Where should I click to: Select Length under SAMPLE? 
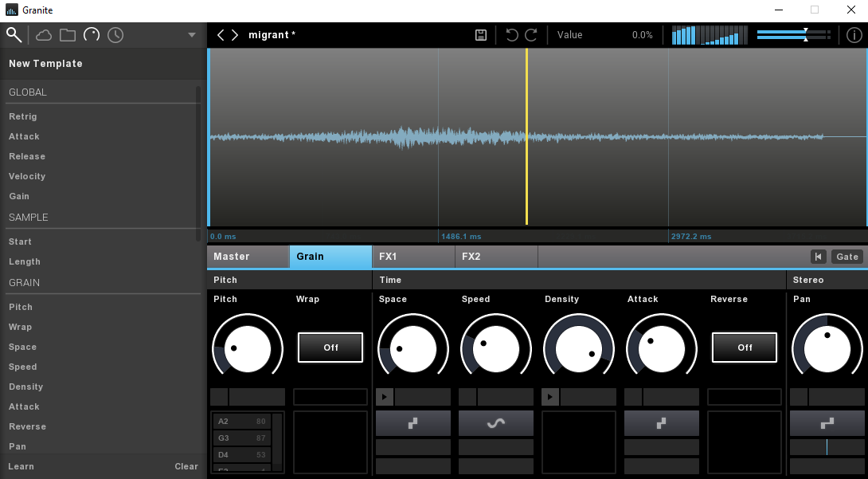tap(25, 261)
